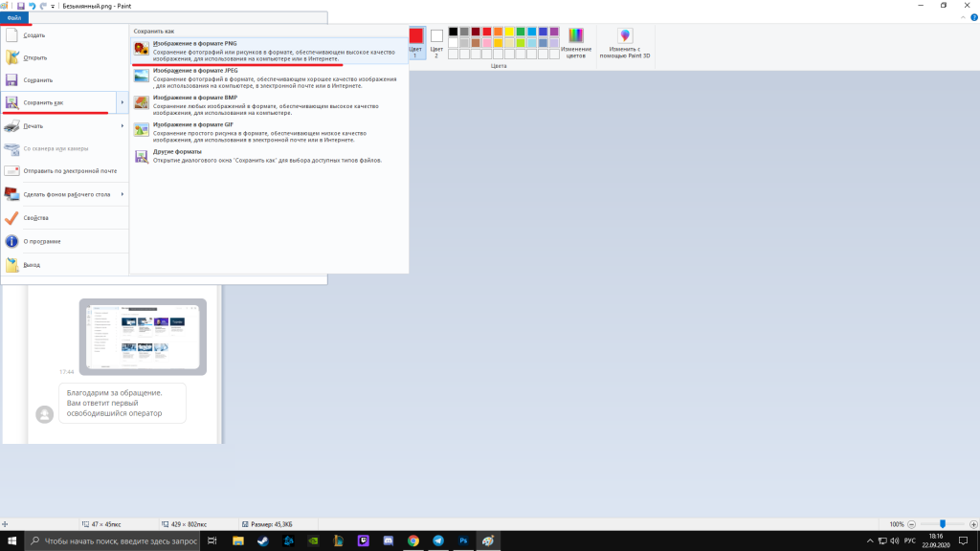Click the Печать printer icon
Screen dimensions: 980x551
(x=11, y=126)
